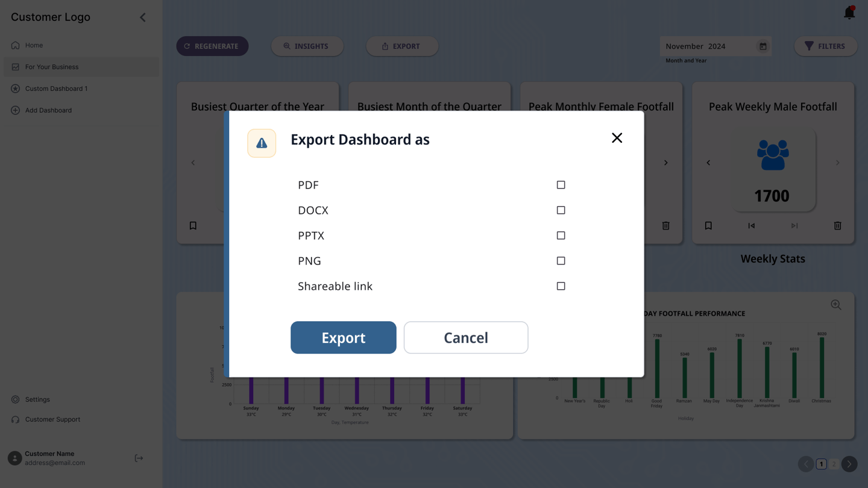Go to Home in sidebar
This screenshot has width=868, height=488.
pyautogui.click(x=34, y=45)
